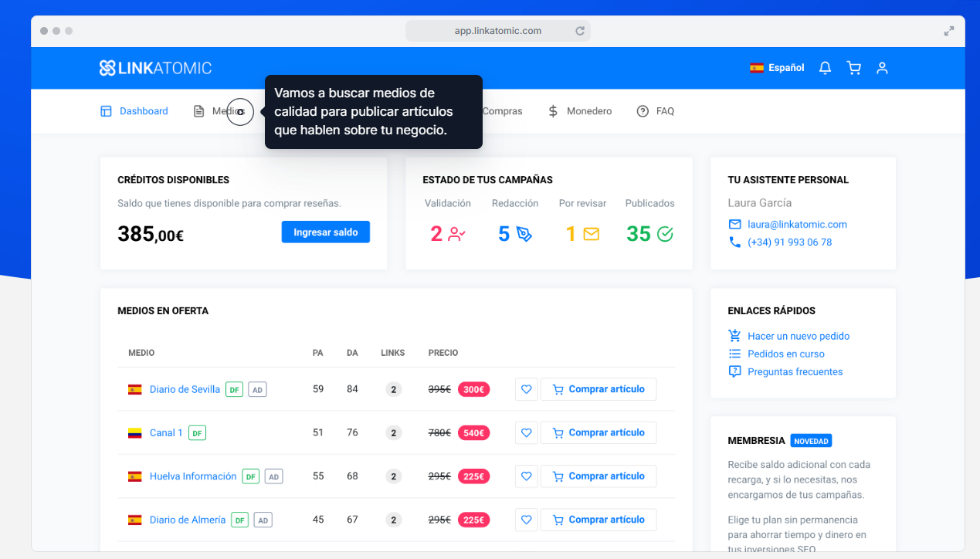The image size is (980, 559).
Task: Click Comprar artículo for Huelva Información
Action: pyautogui.click(x=599, y=476)
